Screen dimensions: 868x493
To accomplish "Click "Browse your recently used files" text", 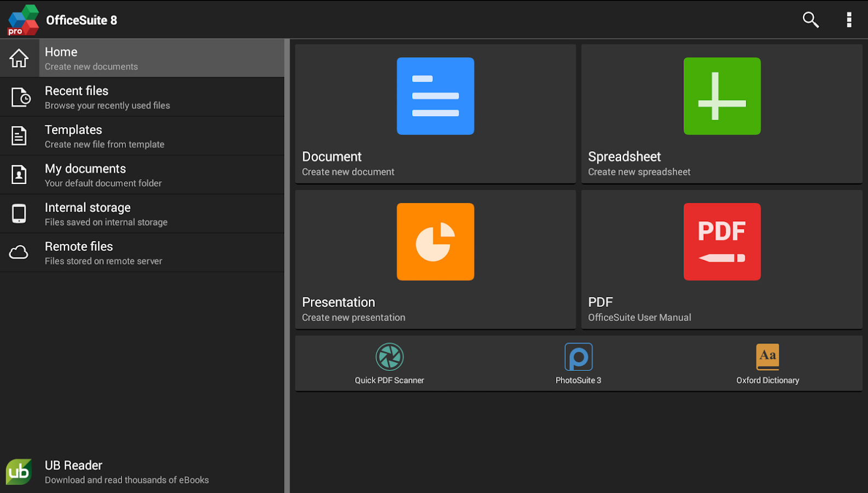I will 107,106.
